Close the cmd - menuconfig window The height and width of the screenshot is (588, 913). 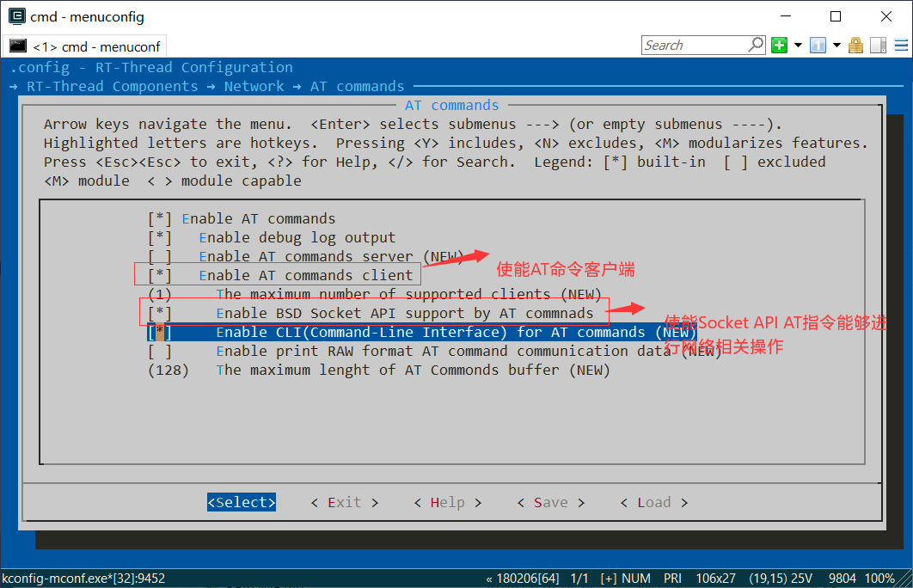tap(886, 16)
